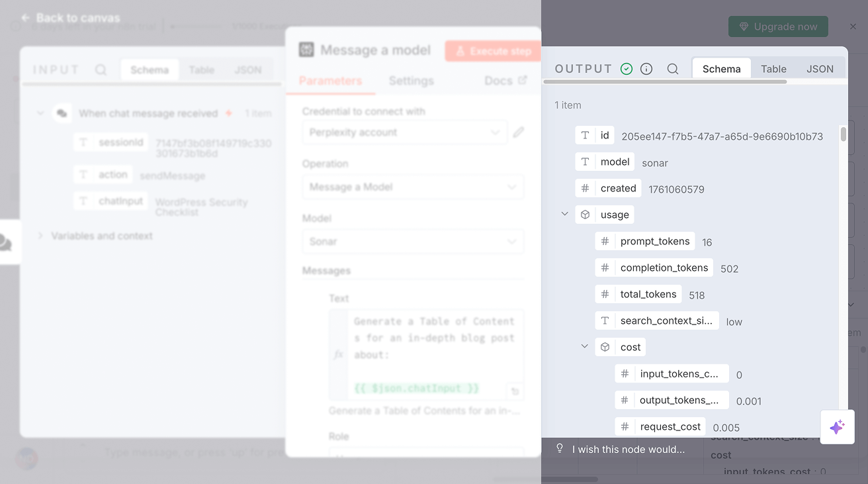Switch output view to the Table tab
Image resolution: width=868 pixels, height=484 pixels.
pyautogui.click(x=773, y=69)
